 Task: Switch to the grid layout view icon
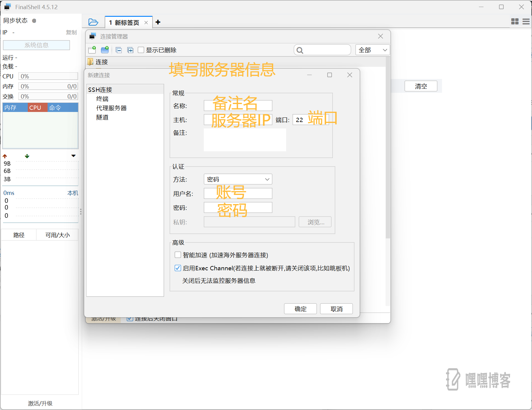click(515, 21)
